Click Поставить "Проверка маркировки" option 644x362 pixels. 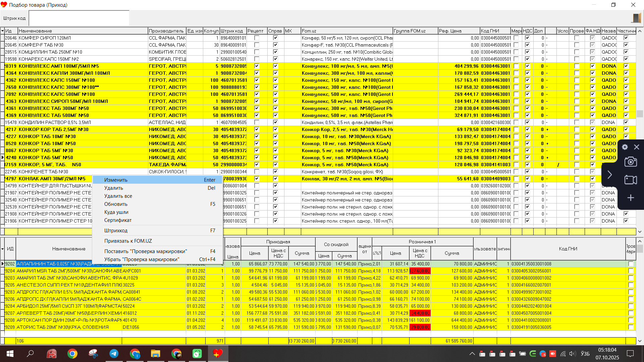tap(145, 251)
